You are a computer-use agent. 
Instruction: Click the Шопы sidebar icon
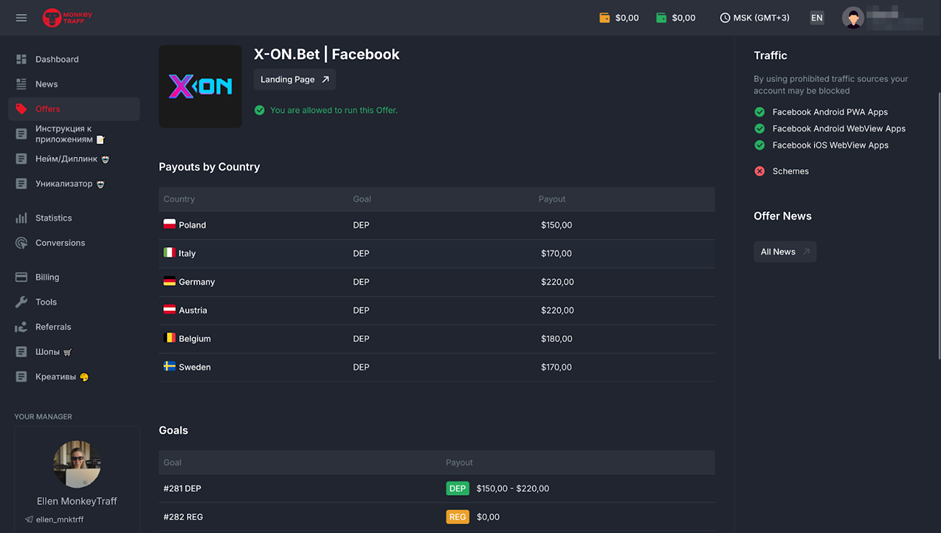tap(21, 352)
